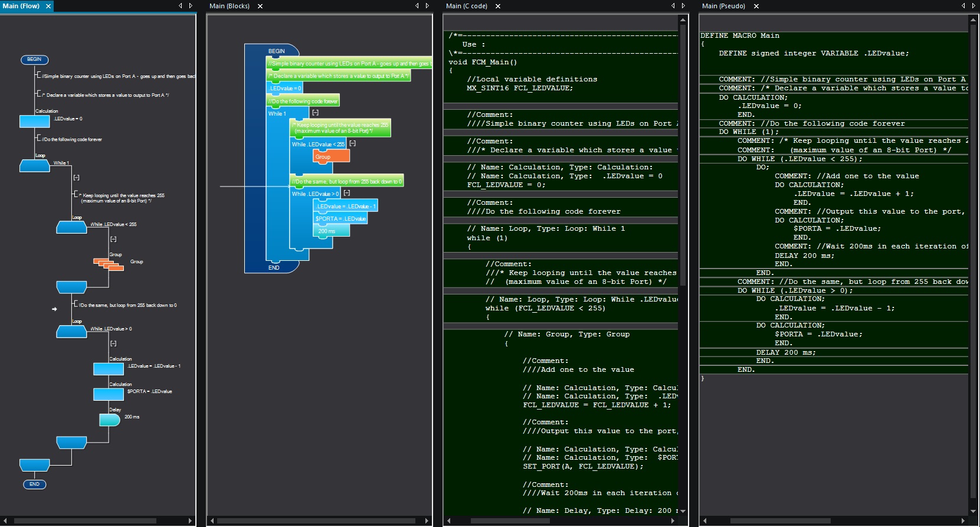The height and width of the screenshot is (527, 980).
Task: Click 'SET_PORT(A, FCL_LEDVALUE);' line in C code
Action: pyautogui.click(x=583, y=466)
